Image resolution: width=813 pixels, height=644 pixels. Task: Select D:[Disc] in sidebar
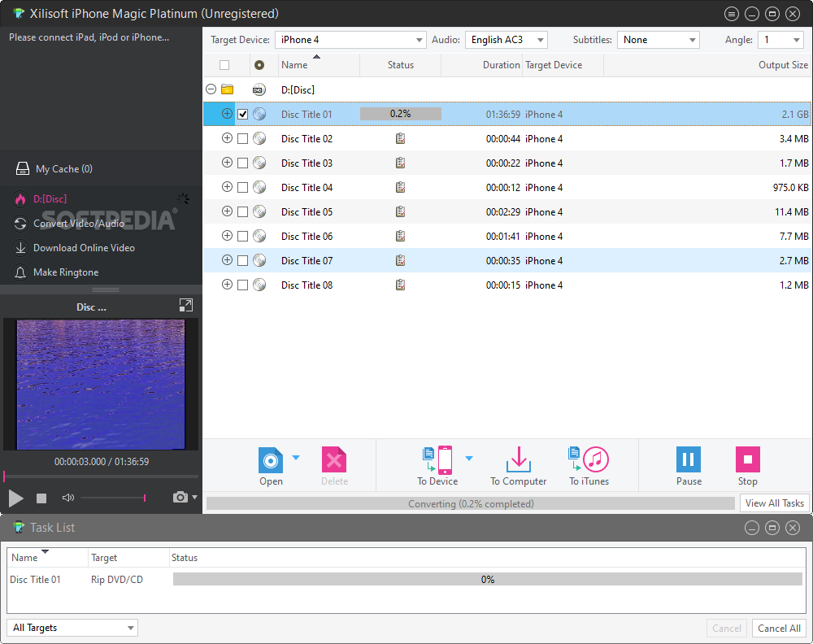[50, 198]
